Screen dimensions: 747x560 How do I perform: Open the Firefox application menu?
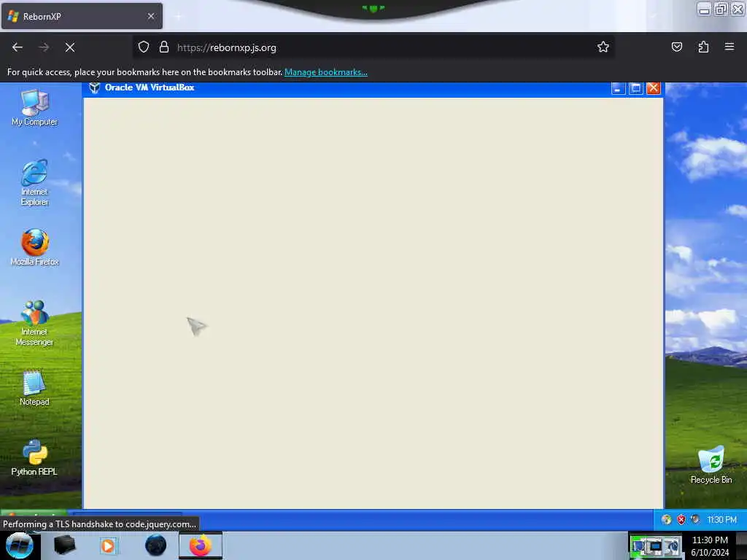tap(729, 47)
